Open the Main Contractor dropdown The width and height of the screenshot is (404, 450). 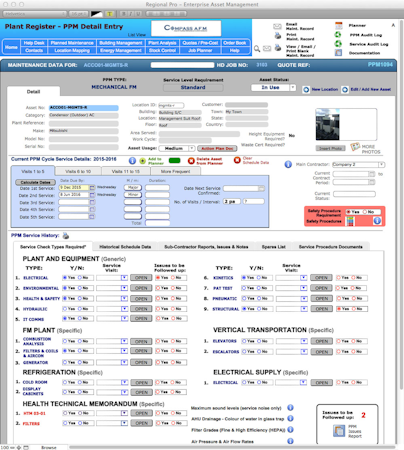(381, 165)
